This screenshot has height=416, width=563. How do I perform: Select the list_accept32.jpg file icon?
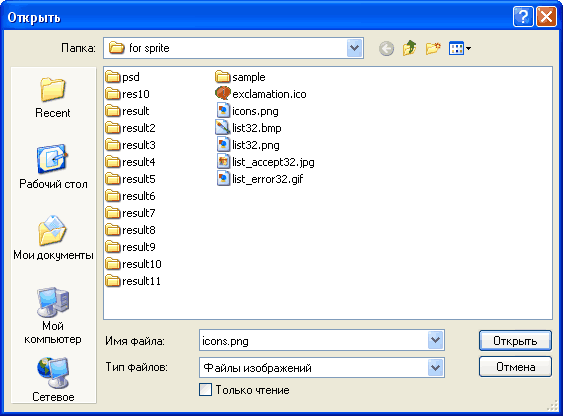[223, 162]
